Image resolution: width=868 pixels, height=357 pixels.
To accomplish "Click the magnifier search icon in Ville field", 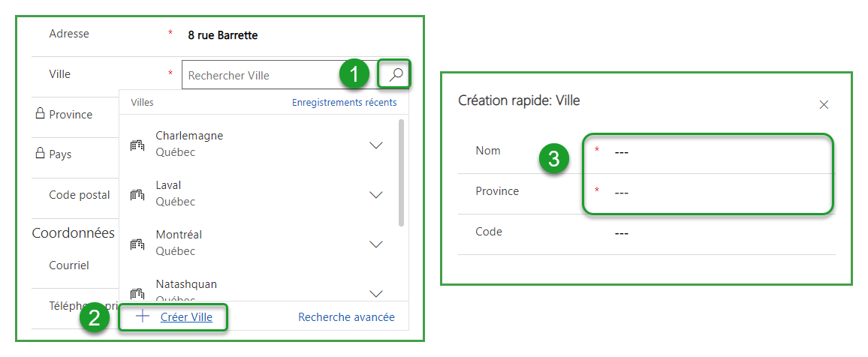I will coord(396,74).
